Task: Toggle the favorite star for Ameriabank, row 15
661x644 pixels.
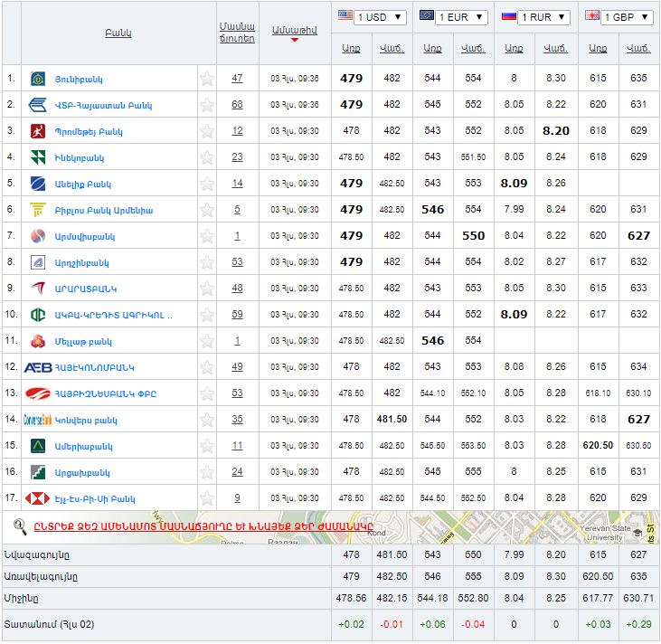Action: click(x=207, y=446)
